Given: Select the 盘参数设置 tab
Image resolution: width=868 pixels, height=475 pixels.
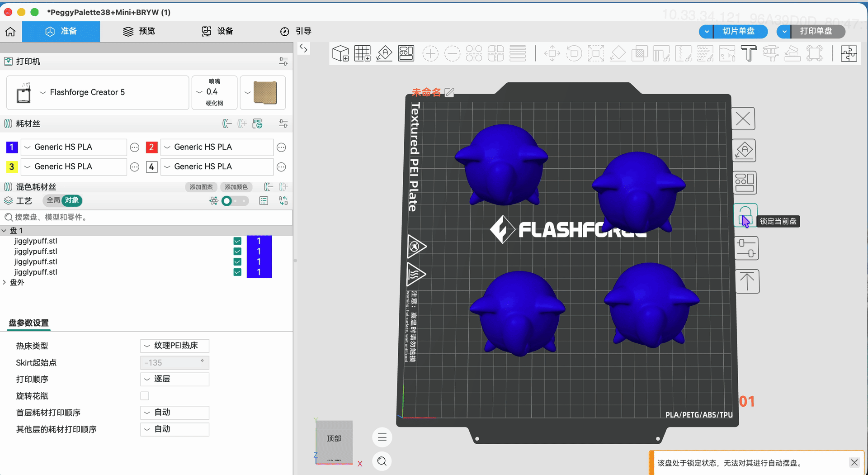Looking at the screenshot, I should click(28, 323).
